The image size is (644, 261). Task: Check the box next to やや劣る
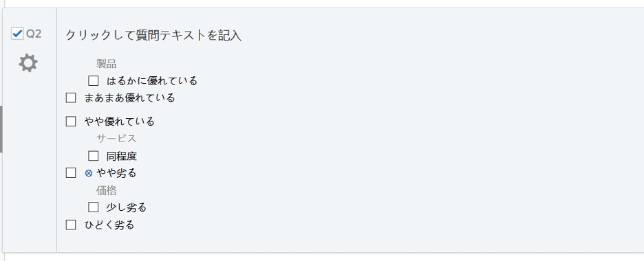(71, 173)
